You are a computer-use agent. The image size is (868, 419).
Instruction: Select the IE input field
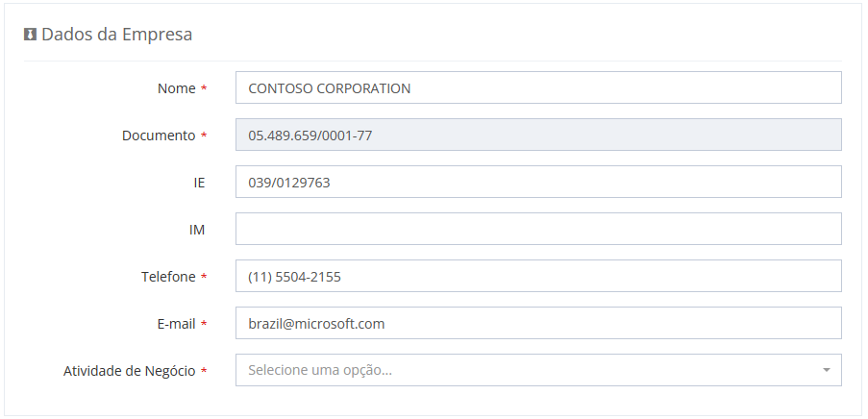538,182
